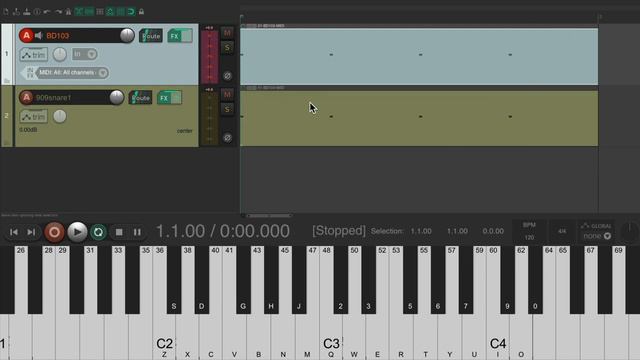
Task: Toggle the metronome toolbar icon
Action: coord(68,12)
